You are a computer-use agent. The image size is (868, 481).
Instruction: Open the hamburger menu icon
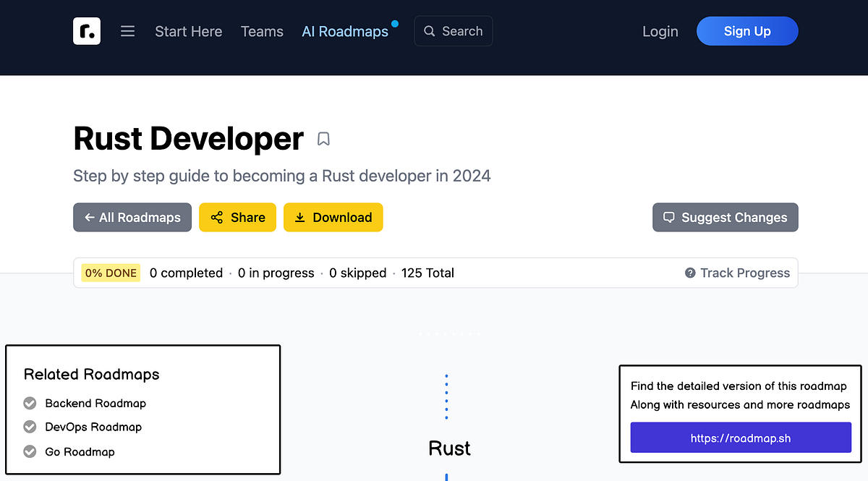point(127,31)
